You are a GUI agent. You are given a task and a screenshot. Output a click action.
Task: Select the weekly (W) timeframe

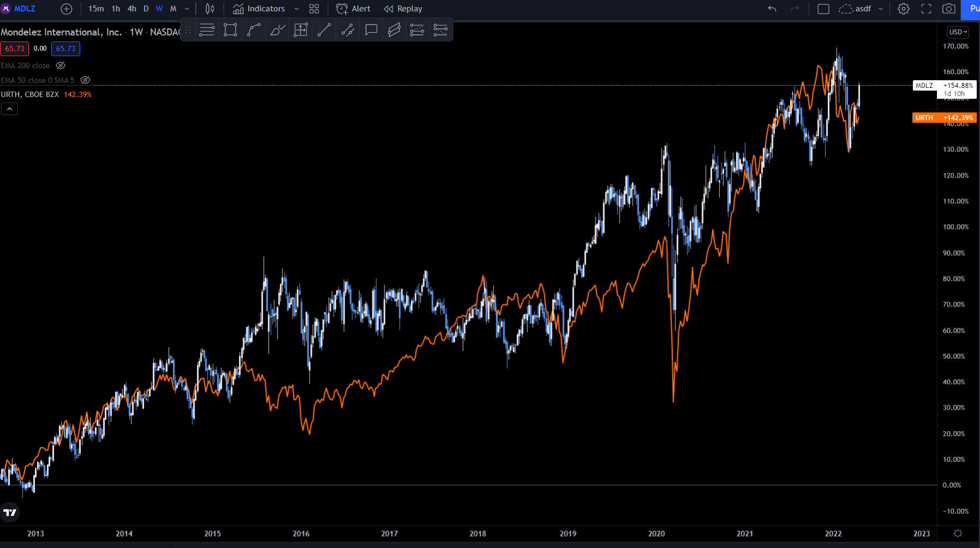(x=159, y=9)
